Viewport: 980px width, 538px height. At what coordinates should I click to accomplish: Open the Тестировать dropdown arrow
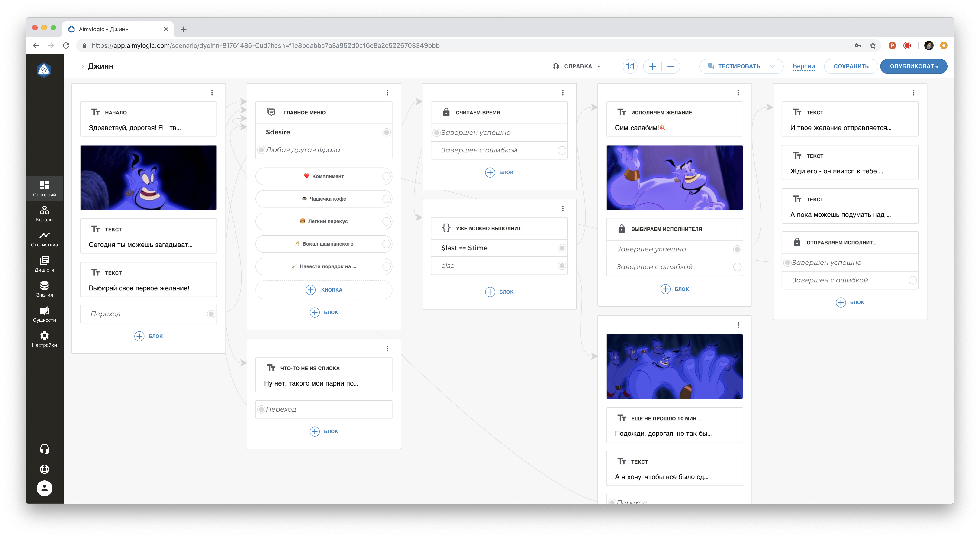tap(773, 66)
